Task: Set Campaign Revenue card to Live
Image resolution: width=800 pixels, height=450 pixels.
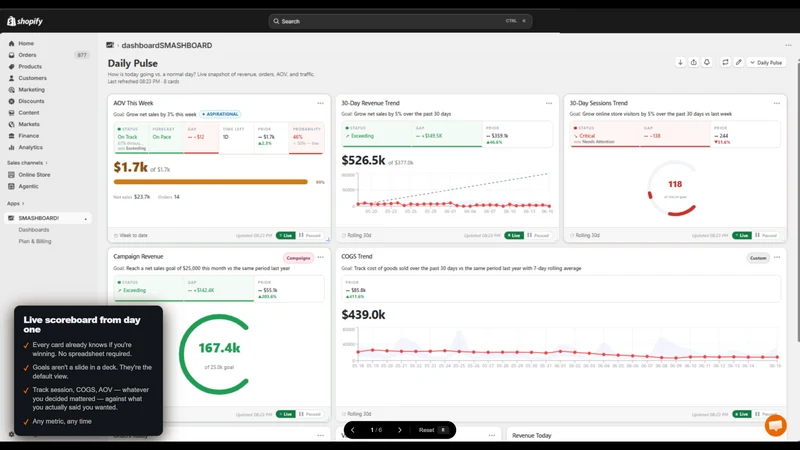Action: click(x=286, y=414)
